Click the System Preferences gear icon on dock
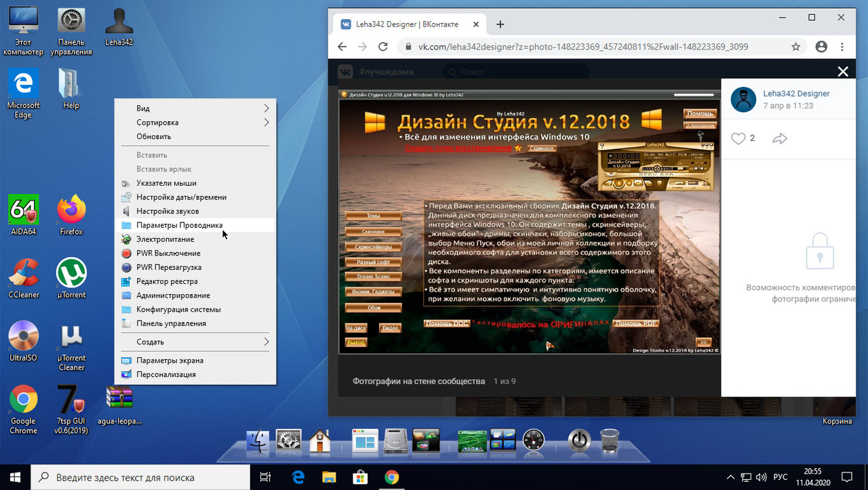 (288, 441)
